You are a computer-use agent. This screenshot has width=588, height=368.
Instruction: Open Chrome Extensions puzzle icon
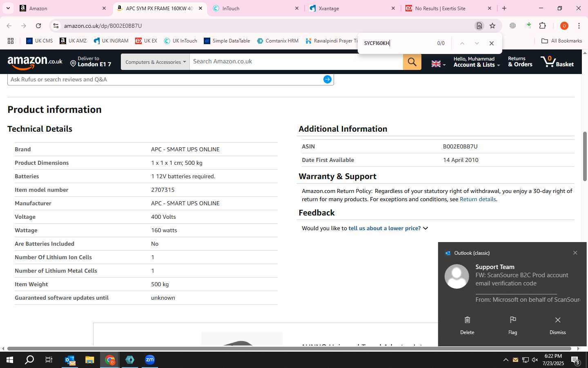[x=542, y=26]
